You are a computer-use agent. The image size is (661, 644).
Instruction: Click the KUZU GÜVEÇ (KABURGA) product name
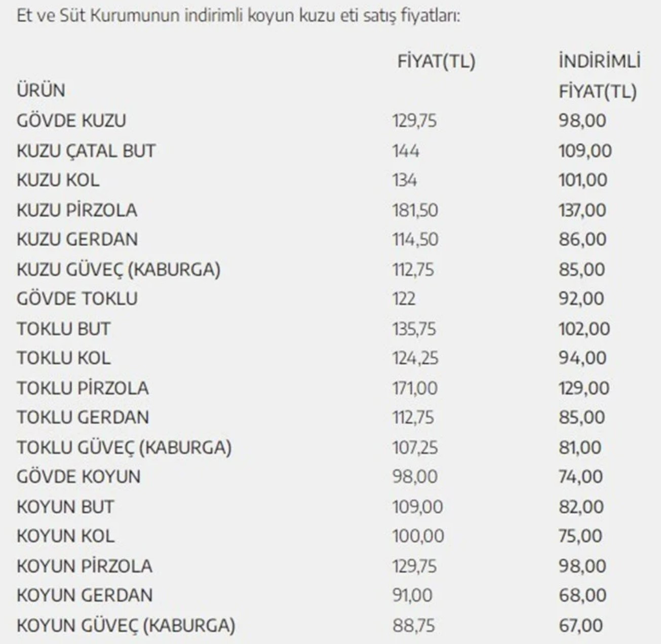(119, 269)
